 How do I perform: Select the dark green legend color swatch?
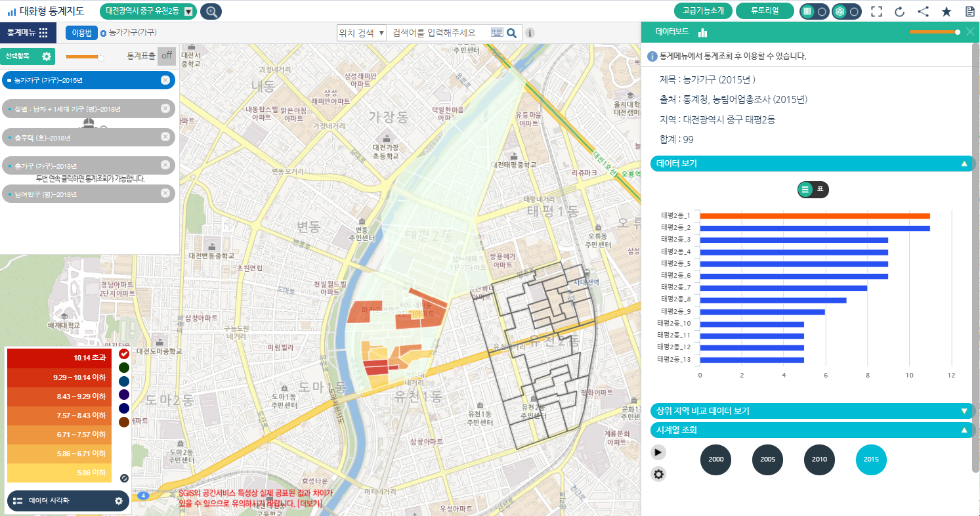124,367
